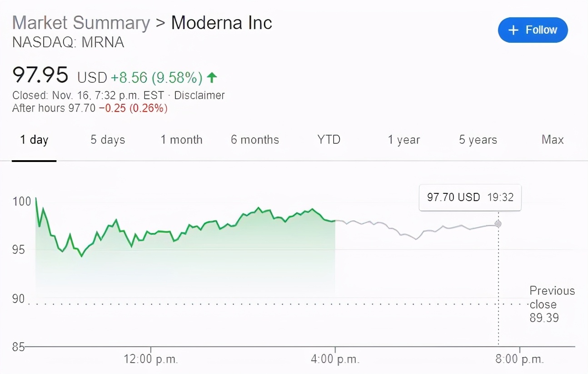The width and height of the screenshot is (588, 374).
Task: Click the hover marker dot on chart
Action: pos(498,223)
